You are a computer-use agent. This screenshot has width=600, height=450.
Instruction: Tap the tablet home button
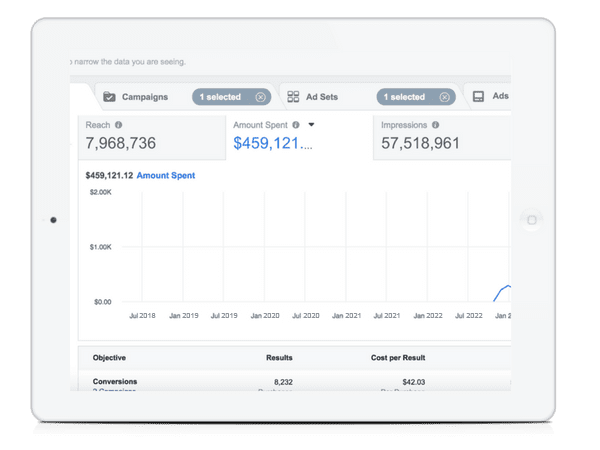pos(532,220)
